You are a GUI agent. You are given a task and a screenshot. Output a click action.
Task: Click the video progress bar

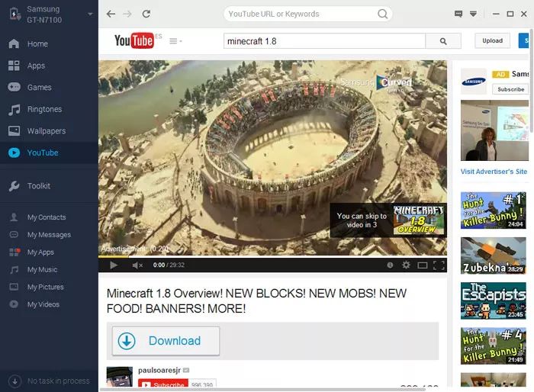[273, 256]
